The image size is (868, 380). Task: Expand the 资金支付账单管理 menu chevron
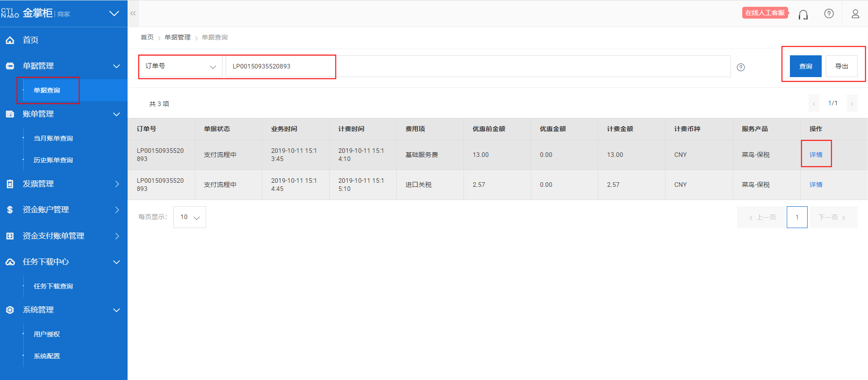117,236
